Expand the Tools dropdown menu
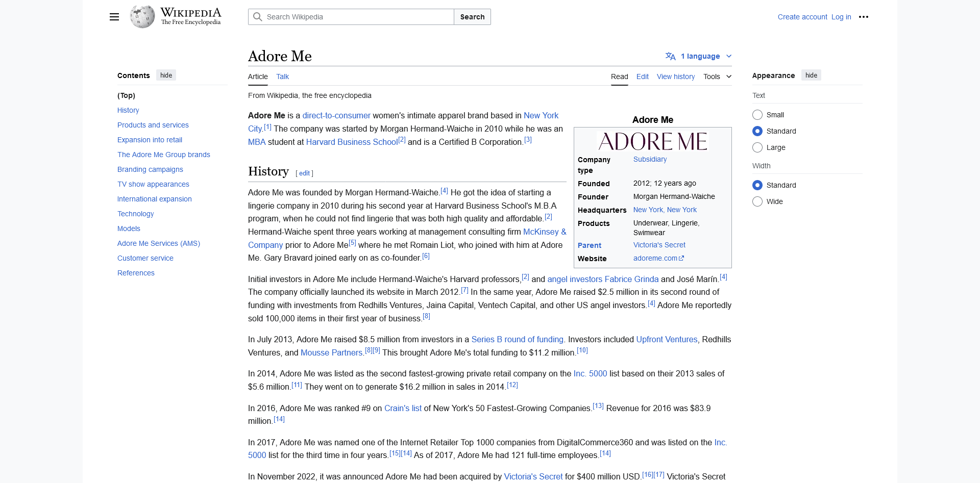Screen dimensions: 980x483 pyautogui.click(x=717, y=77)
